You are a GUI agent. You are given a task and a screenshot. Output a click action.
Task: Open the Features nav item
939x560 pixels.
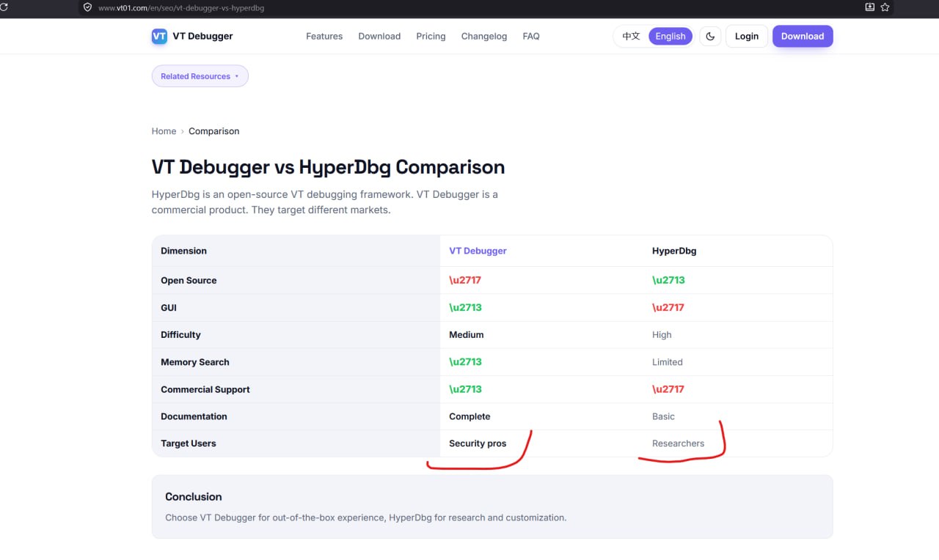(324, 36)
